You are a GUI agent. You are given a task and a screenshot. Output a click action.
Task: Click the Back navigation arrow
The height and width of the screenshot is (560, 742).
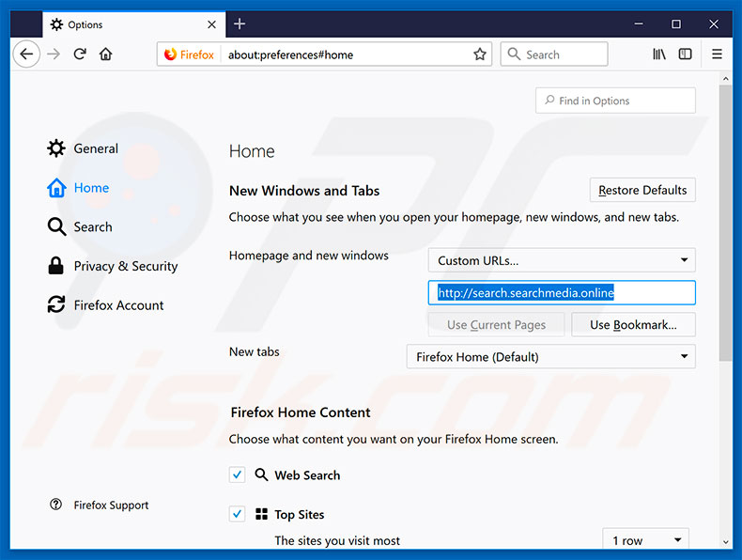[26, 54]
